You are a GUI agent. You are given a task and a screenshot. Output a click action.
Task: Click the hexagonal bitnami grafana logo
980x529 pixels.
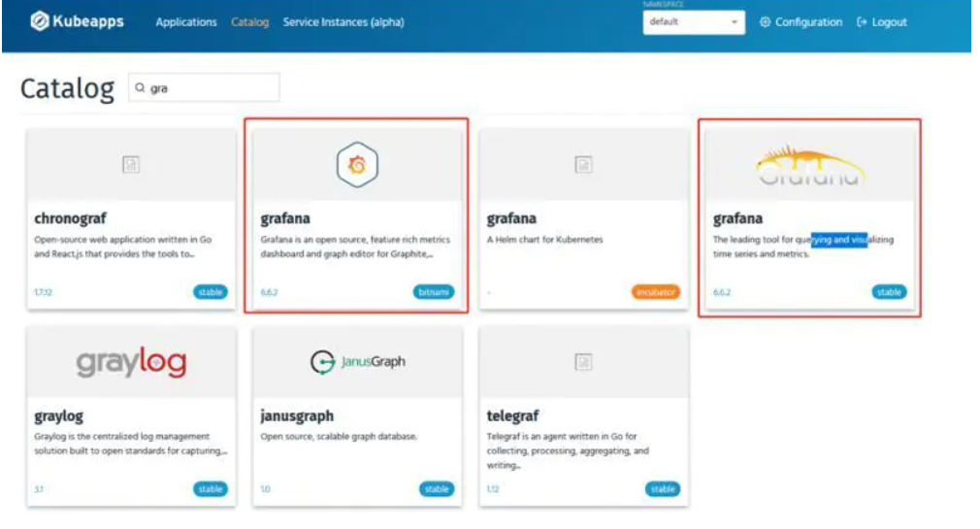tap(357, 165)
